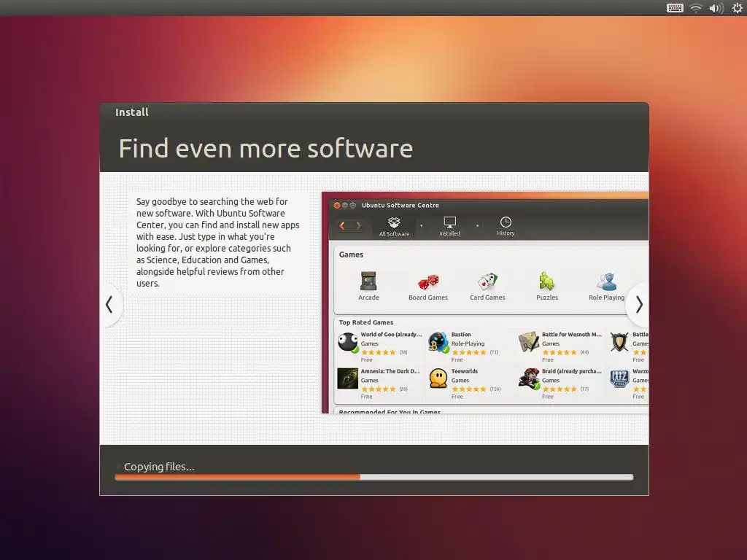747x560 pixels.
Task: Click the Games section heading
Action: [351, 254]
